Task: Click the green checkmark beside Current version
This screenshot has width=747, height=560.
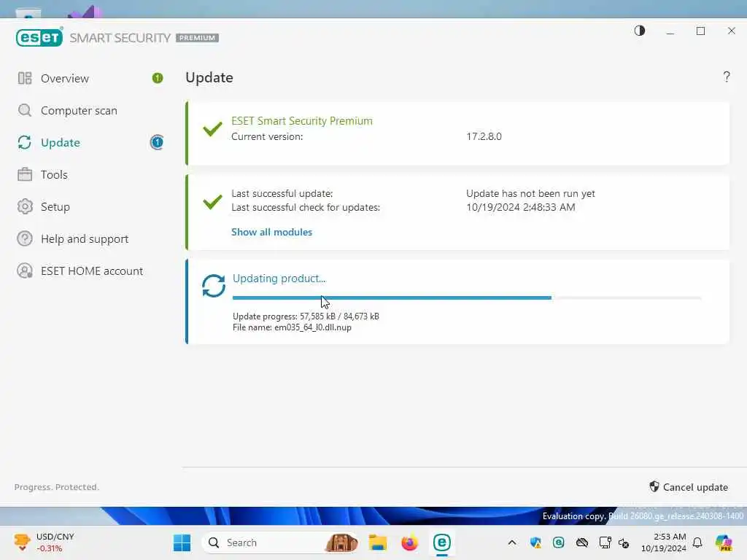Action: [x=212, y=128]
